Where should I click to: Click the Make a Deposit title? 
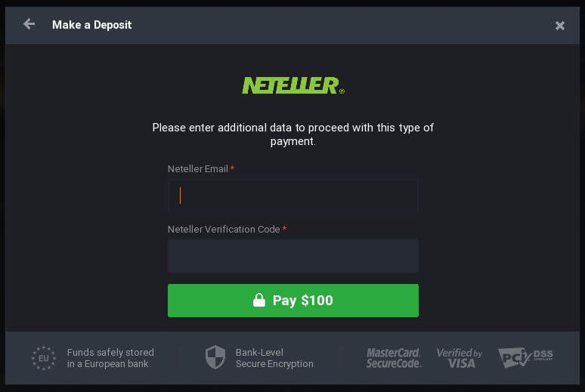tap(91, 25)
